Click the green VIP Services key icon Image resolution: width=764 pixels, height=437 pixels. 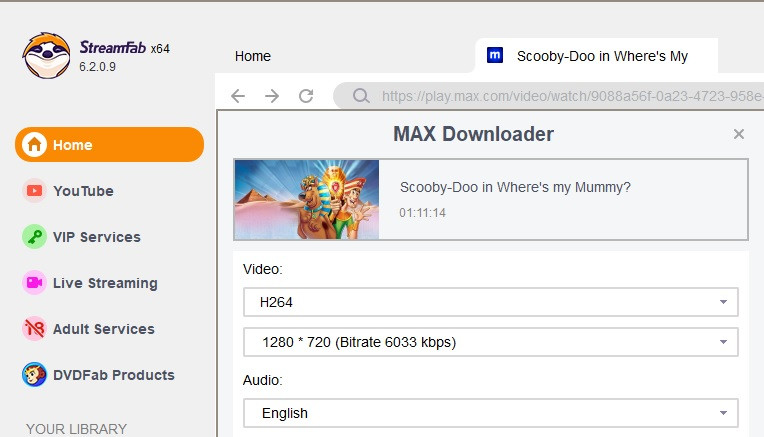pyautogui.click(x=35, y=237)
